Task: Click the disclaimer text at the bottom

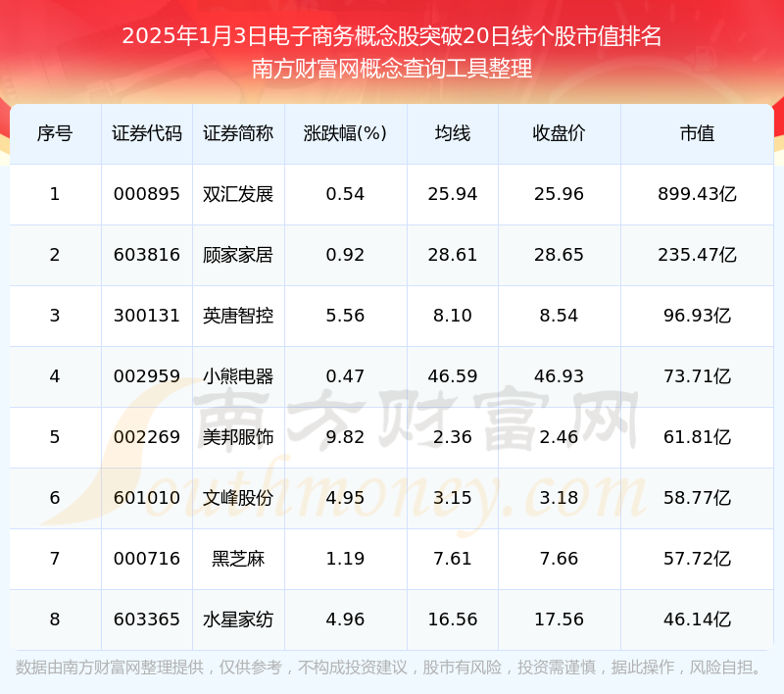Action: tap(390, 668)
